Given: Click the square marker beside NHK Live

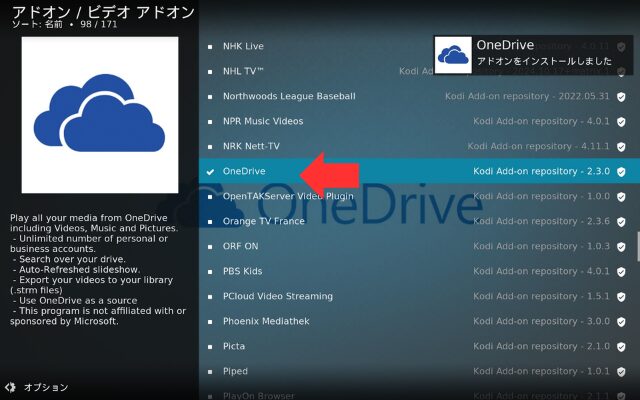Looking at the screenshot, I should click(210, 46).
